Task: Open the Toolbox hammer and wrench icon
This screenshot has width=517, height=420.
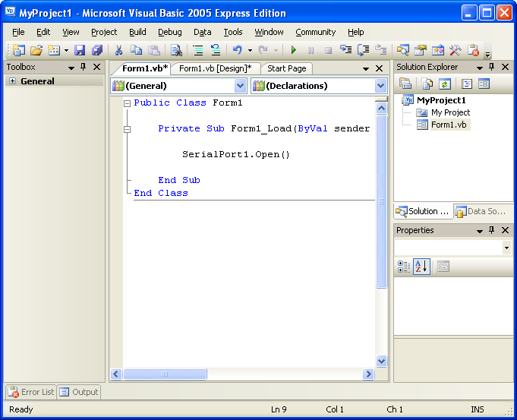Action: 456,50
